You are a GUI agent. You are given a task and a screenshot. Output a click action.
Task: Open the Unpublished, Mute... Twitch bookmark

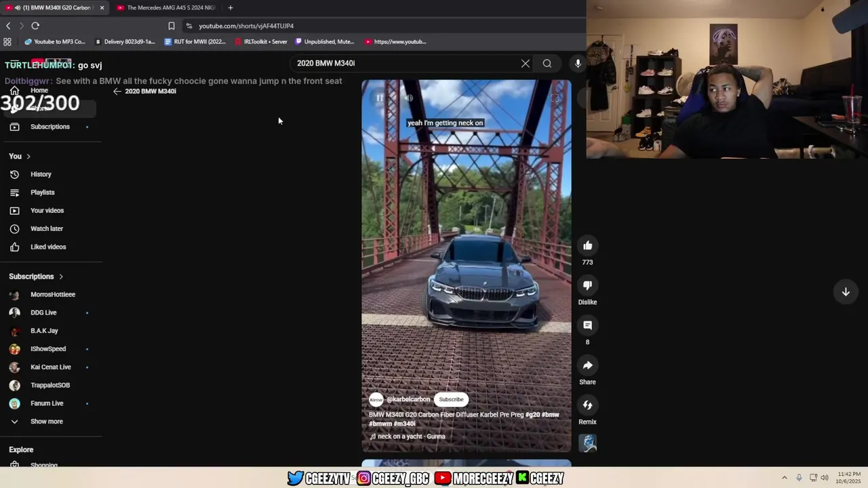[x=324, y=41]
